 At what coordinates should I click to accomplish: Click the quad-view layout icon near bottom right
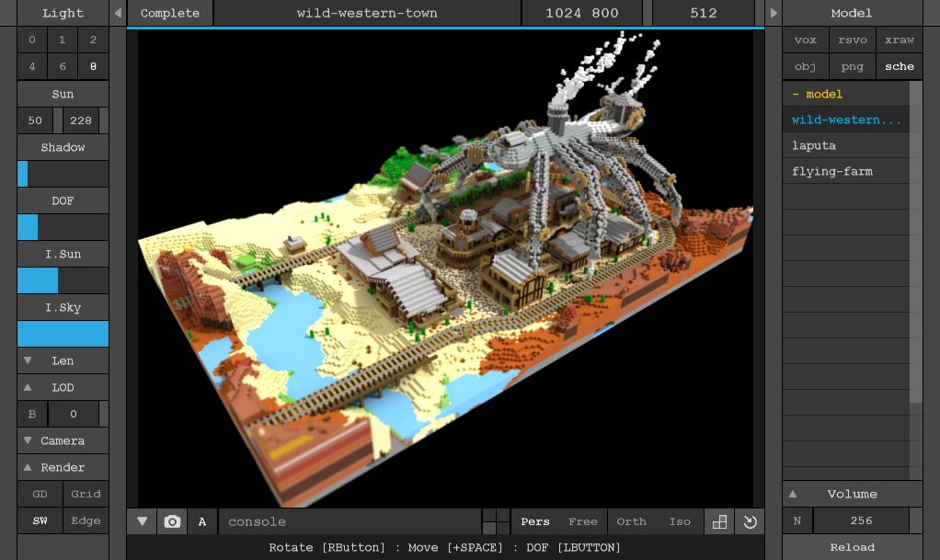coord(718,521)
